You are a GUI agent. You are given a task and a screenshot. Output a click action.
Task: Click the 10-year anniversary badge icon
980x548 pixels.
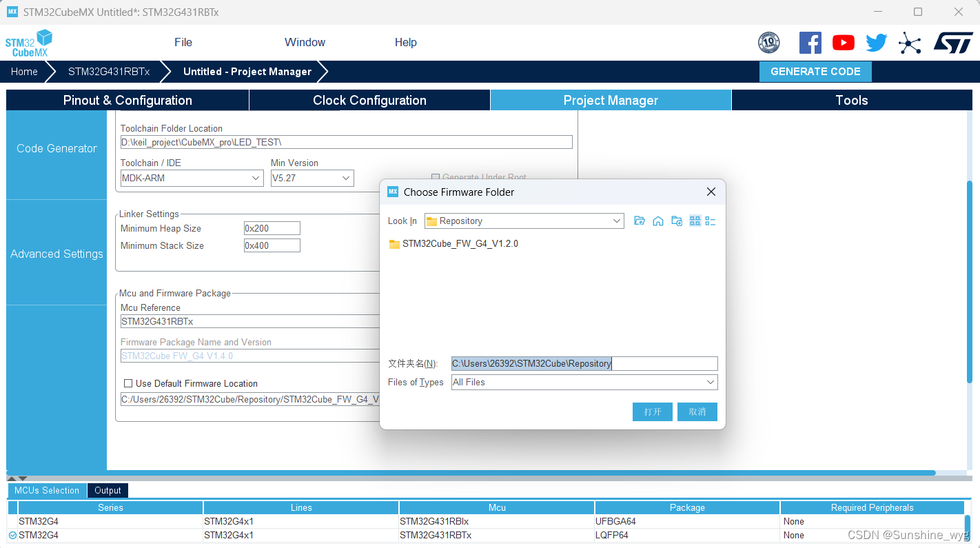point(768,43)
